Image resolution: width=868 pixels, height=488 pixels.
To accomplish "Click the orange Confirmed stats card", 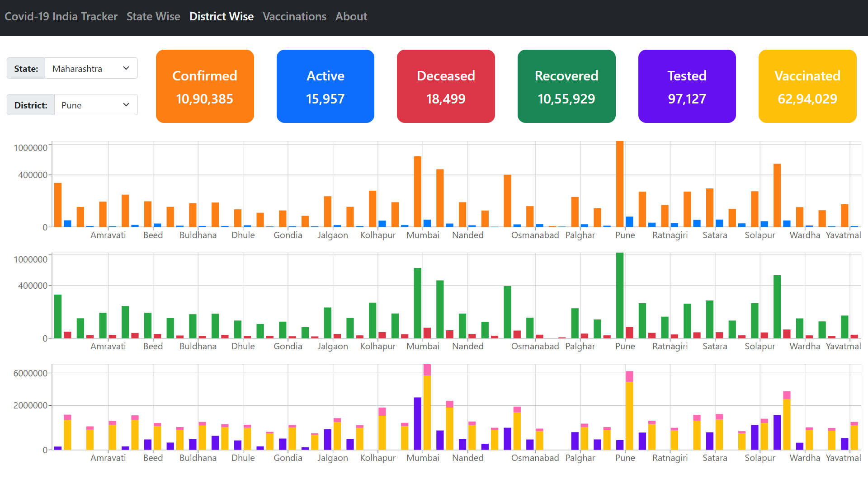I will 205,86.
